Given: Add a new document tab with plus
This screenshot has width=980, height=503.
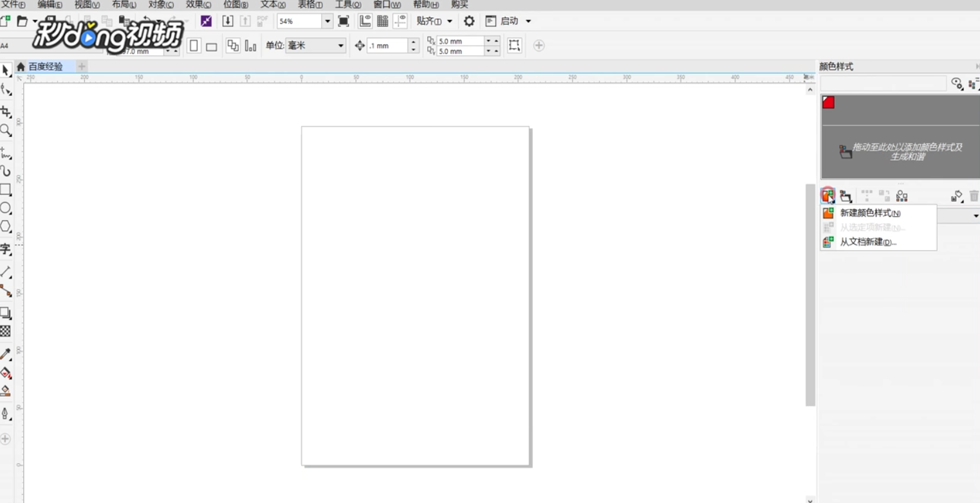Looking at the screenshot, I should 82,66.
